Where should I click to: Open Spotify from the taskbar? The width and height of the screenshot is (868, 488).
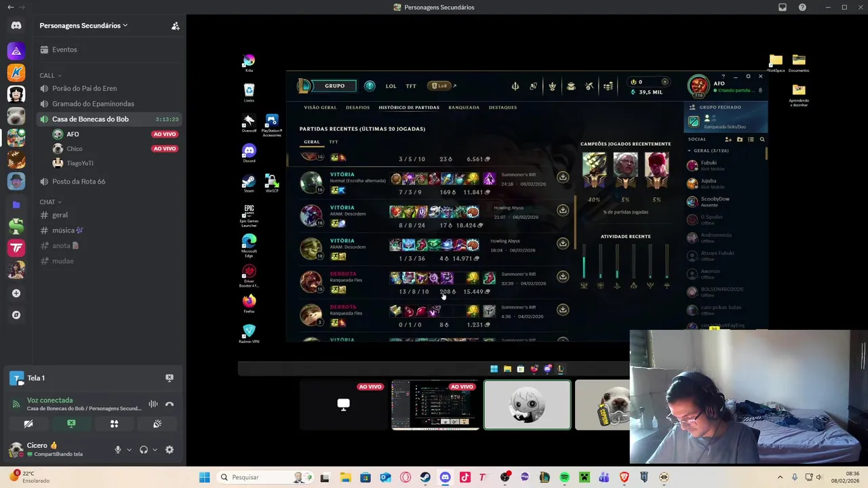click(x=565, y=477)
